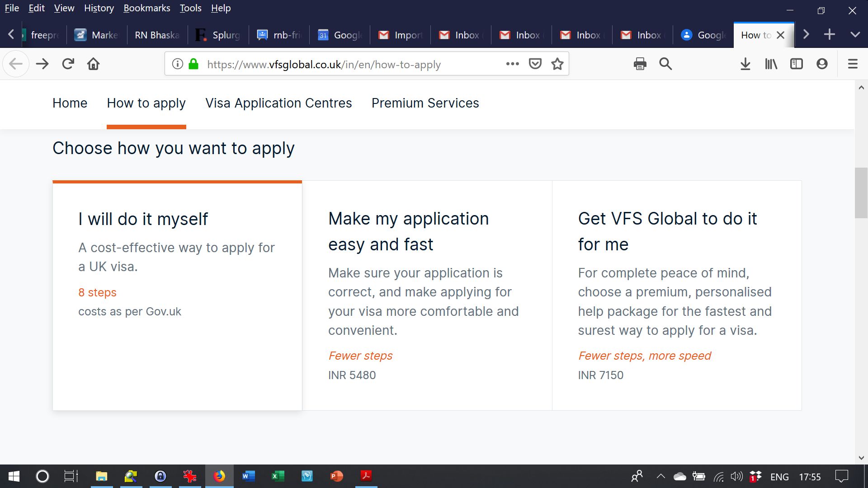Choose Make my application easy and fast
This screenshot has height=488, width=868.
[427, 296]
